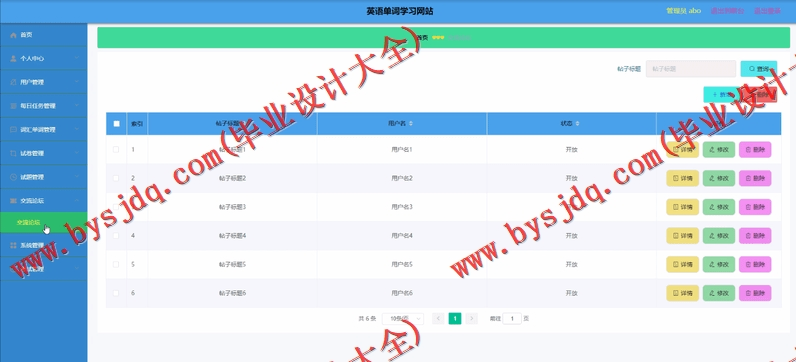This screenshot has width=796, height=362.
Task: Click pink 删除 for 帖子标题1 row
Action: click(755, 150)
